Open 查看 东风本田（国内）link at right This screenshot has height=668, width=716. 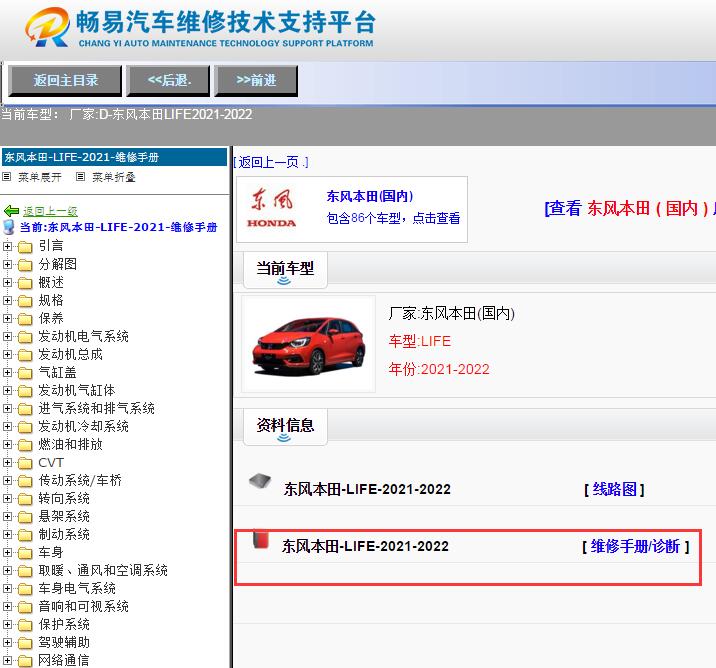[630, 209]
